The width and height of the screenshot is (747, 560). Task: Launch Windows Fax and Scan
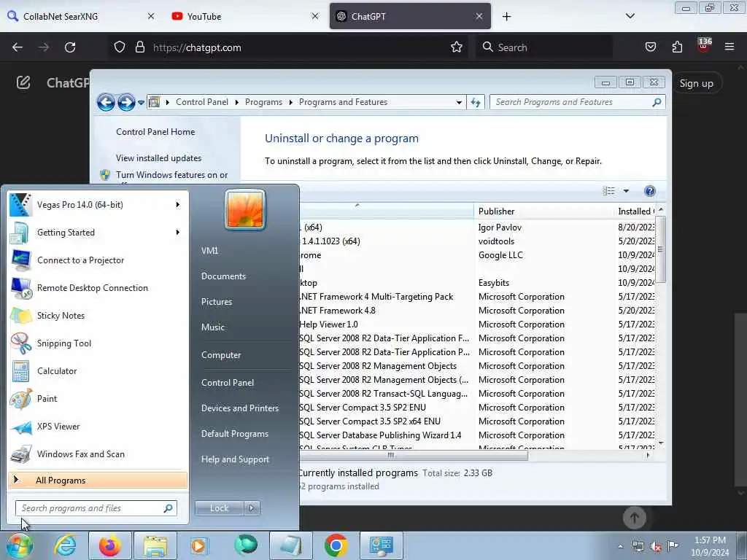[98, 454]
